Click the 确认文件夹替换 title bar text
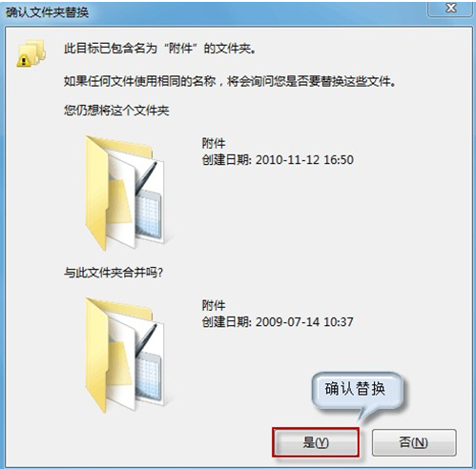476x469 pixels. (47, 12)
